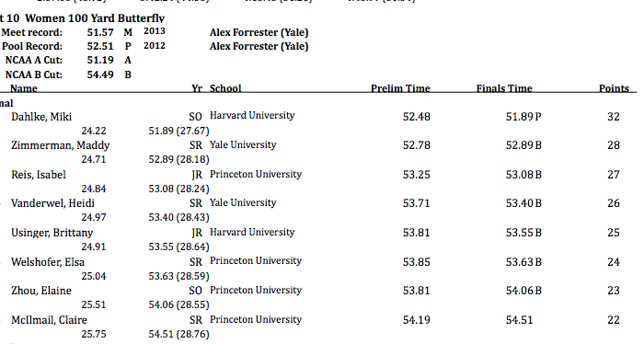Click the Women 100 Yard Butterfly heading
Viewport: 644px width, 344px height.
click(x=95, y=18)
